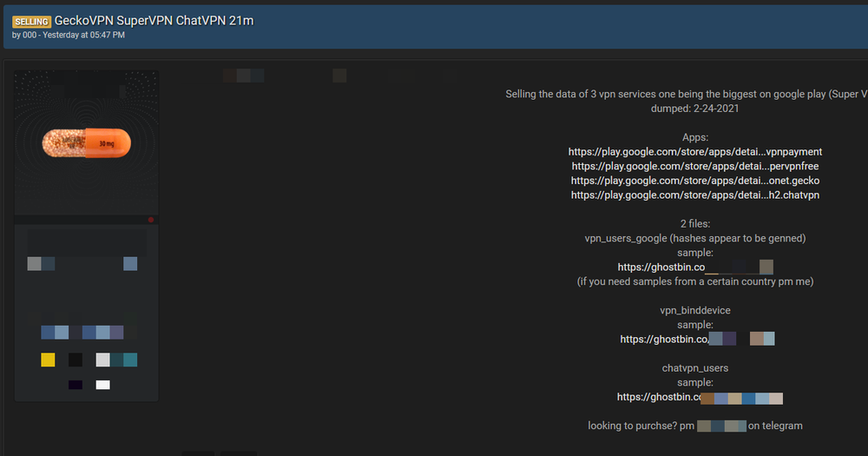Open Google Play link ending in h2.chatvpn
This screenshot has width=868, height=456.
pyautogui.click(x=694, y=195)
